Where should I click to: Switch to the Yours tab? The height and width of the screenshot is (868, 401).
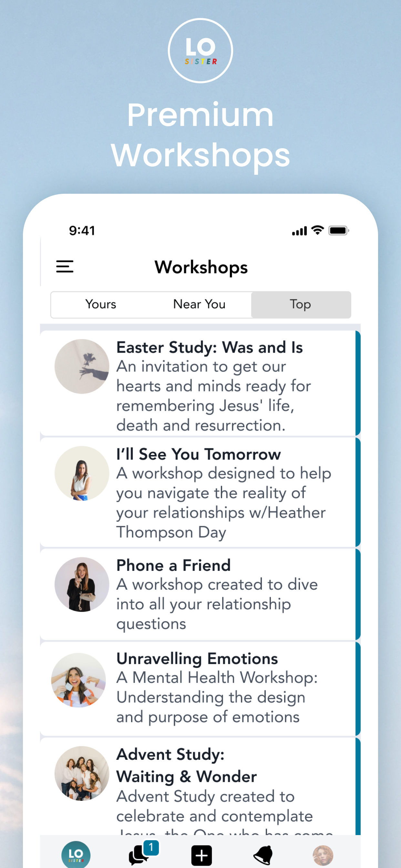tap(101, 304)
